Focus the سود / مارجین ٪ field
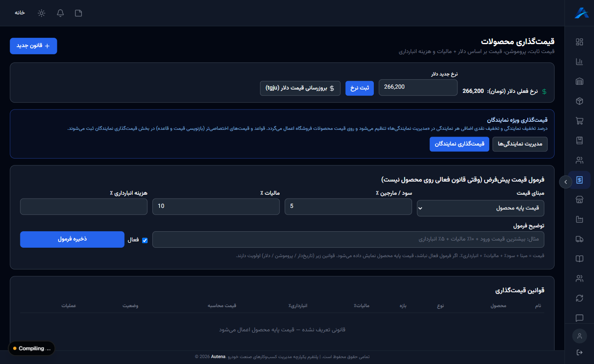The height and width of the screenshot is (364, 594). 348,206
